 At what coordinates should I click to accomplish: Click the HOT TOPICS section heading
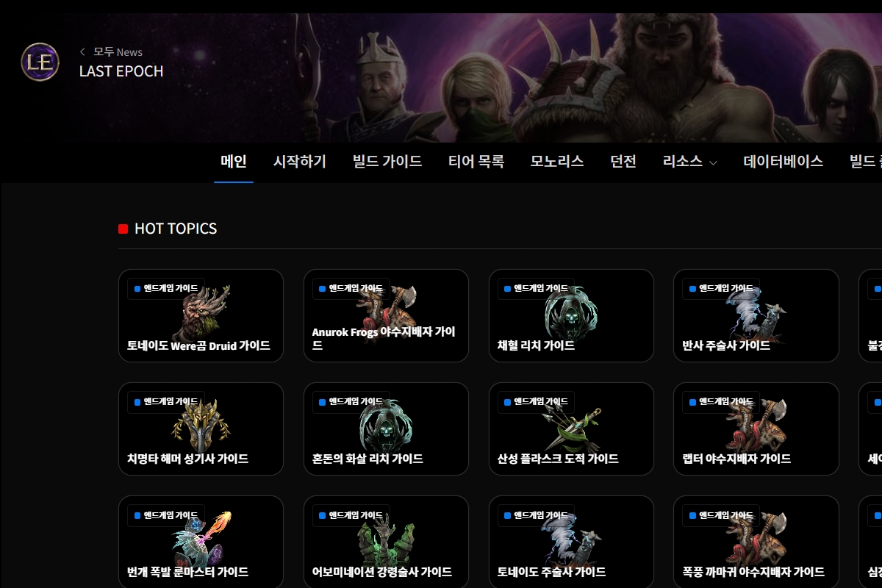(176, 229)
